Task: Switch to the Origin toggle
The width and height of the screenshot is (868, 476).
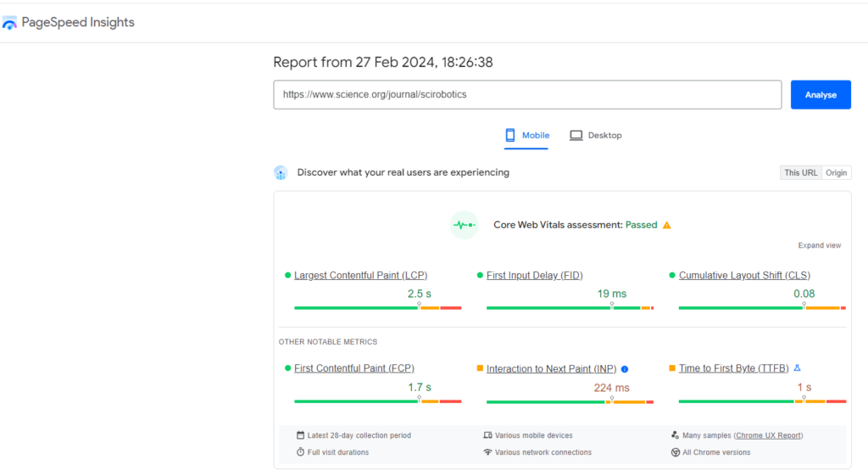Action: coord(836,173)
